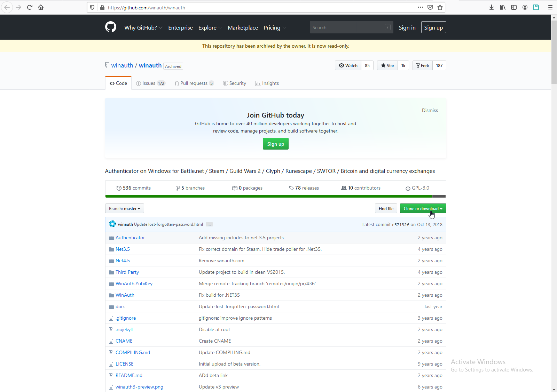The height and width of the screenshot is (392, 557).
Task: Open the Pull requests tab
Action: click(194, 83)
